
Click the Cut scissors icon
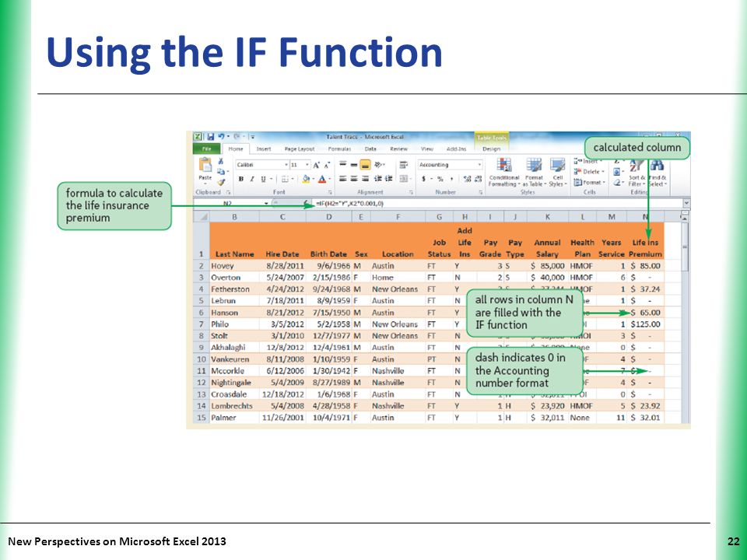coord(220,162)
